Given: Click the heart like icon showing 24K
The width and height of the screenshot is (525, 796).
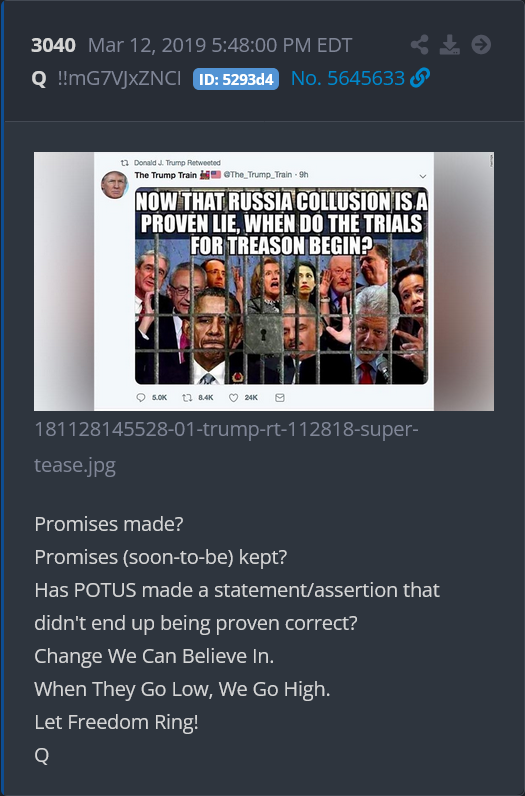Looking at the screenshot, I should point(233,397).
